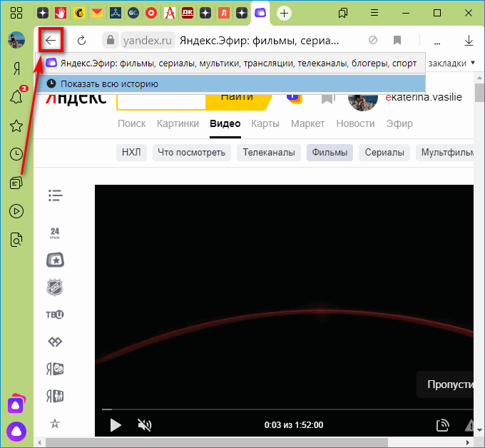Reload the page with the refresh icon

(81, 41)
